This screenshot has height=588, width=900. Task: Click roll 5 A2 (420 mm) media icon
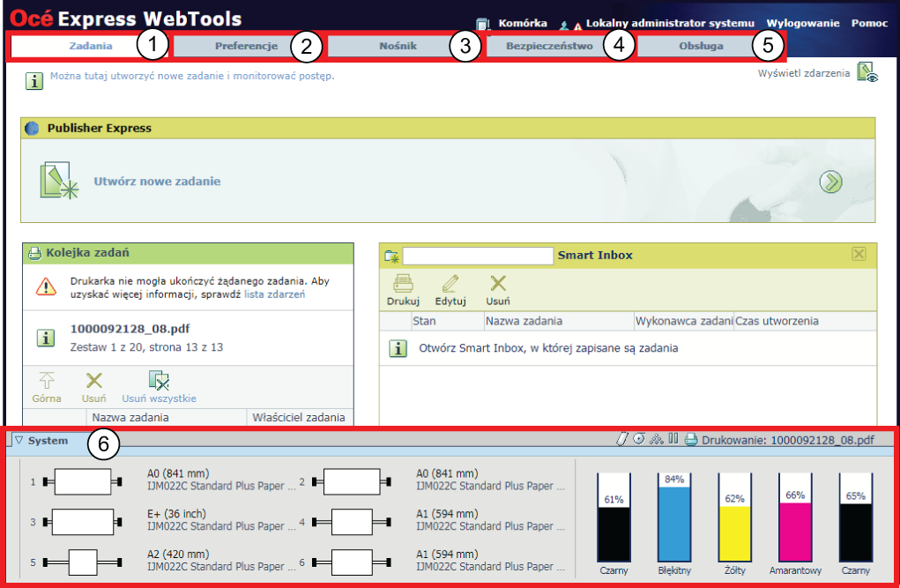pyautogui.click(x=83, y=562)
